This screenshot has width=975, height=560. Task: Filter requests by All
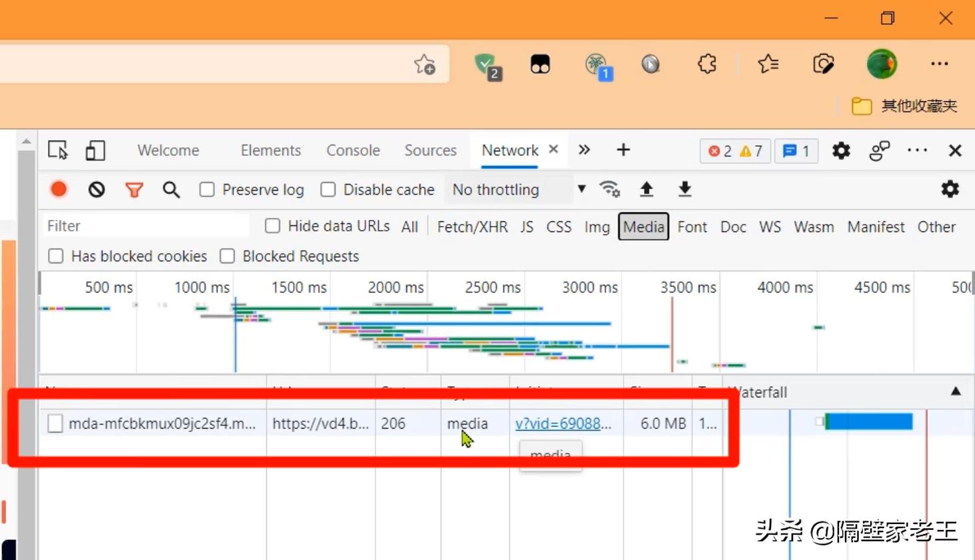click(x=409, y=227)
